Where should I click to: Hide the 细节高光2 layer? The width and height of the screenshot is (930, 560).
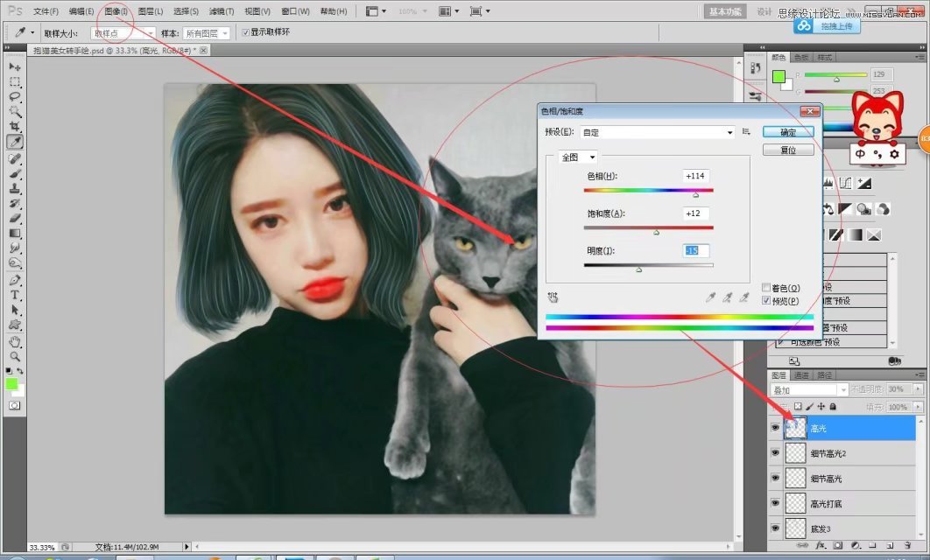(775, 452)
